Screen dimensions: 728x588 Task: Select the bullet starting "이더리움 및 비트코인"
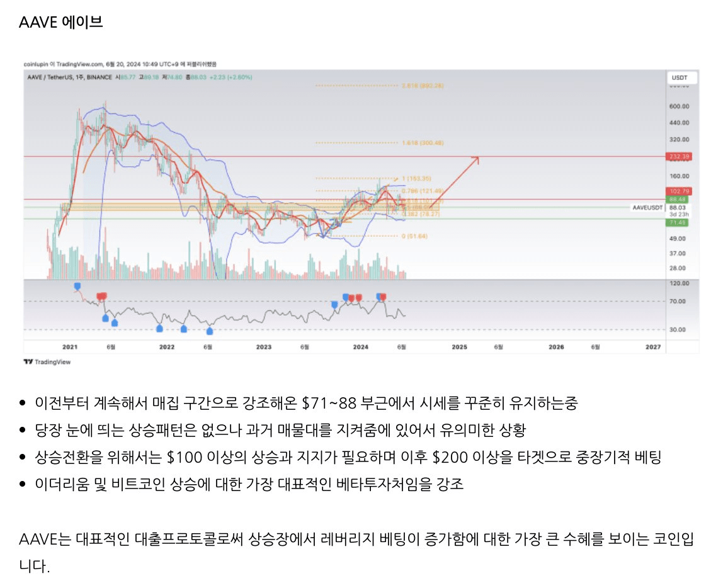pos(249,484)
